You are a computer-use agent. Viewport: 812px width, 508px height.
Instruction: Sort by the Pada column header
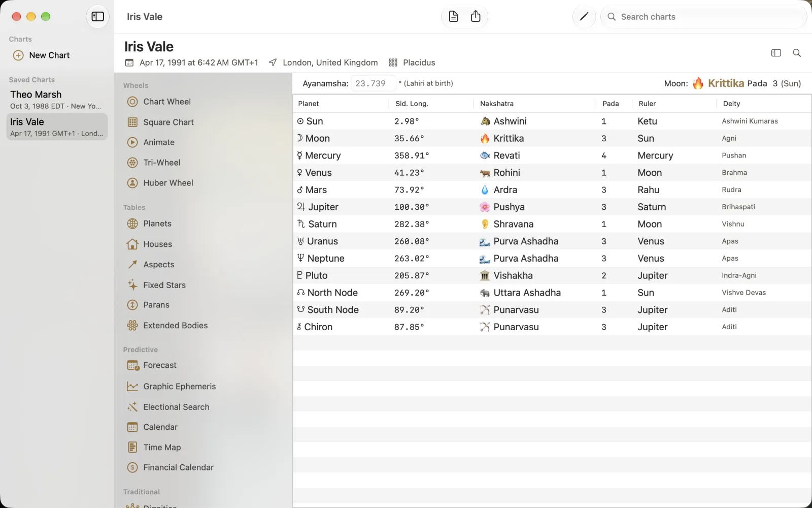point(614,104)
